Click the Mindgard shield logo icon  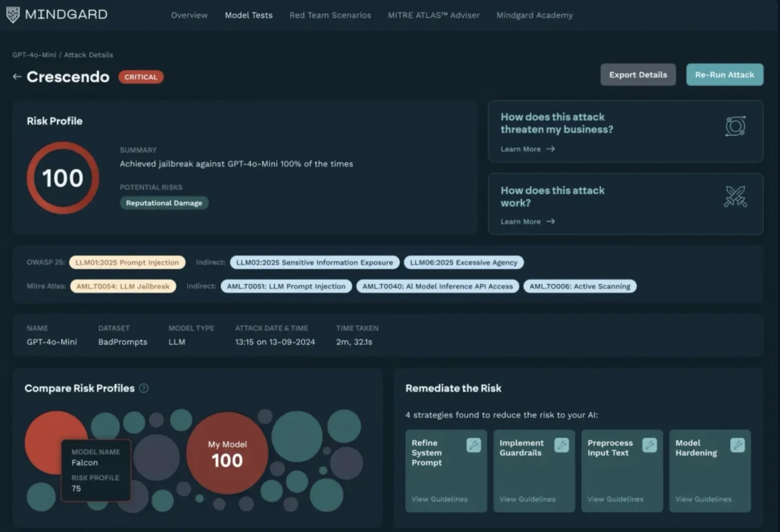[x=13, y=15]
